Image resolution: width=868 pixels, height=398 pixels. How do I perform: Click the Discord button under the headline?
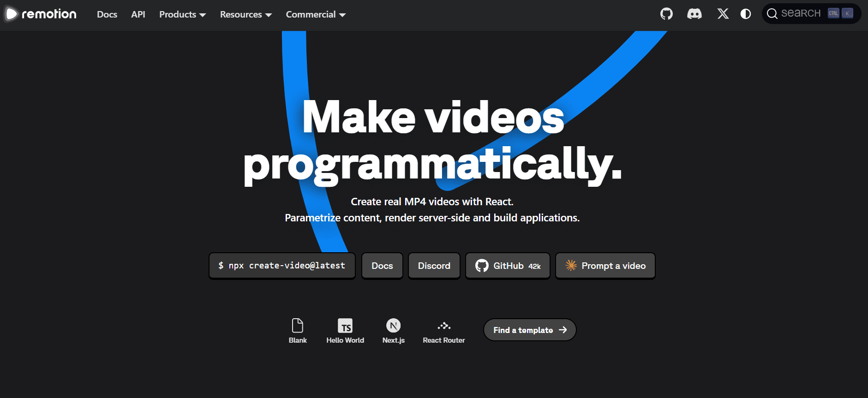click(x=434, y=266)
